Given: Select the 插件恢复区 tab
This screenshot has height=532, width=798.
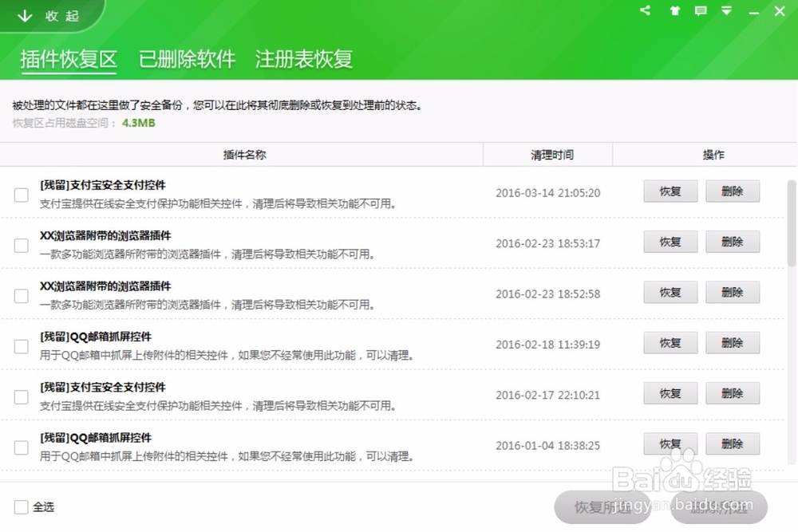Looking at the screenshot, I should [69, 59].
